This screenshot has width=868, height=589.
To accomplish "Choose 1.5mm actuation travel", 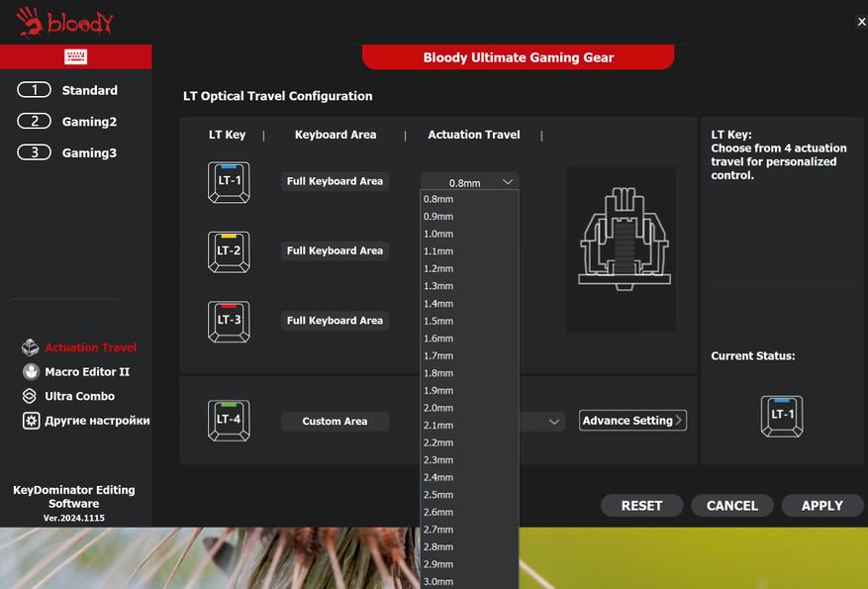I will pos(469,321).
